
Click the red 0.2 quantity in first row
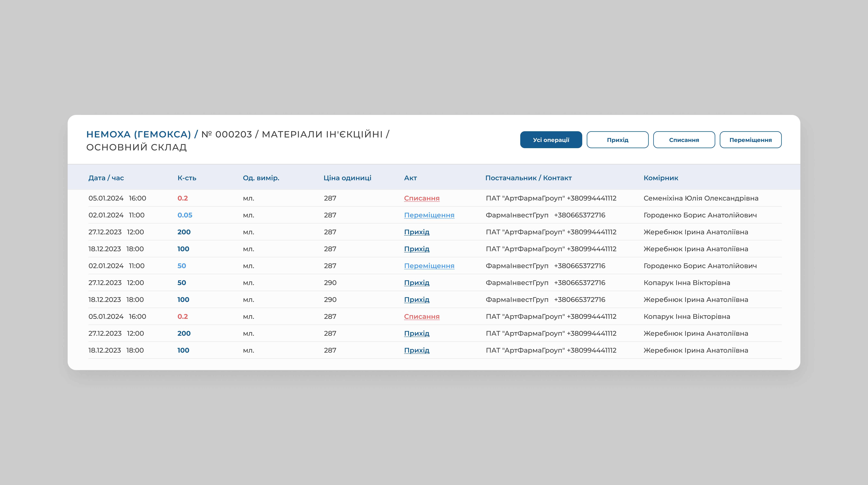[x=182, y=198]
